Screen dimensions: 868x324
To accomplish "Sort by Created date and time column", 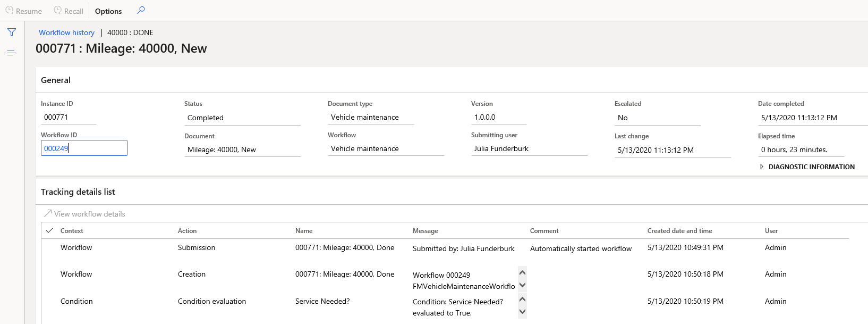I will tap(679, 231).
